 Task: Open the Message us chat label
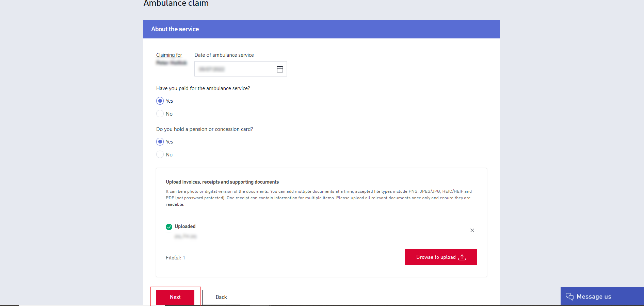click(x=594, y=297)
